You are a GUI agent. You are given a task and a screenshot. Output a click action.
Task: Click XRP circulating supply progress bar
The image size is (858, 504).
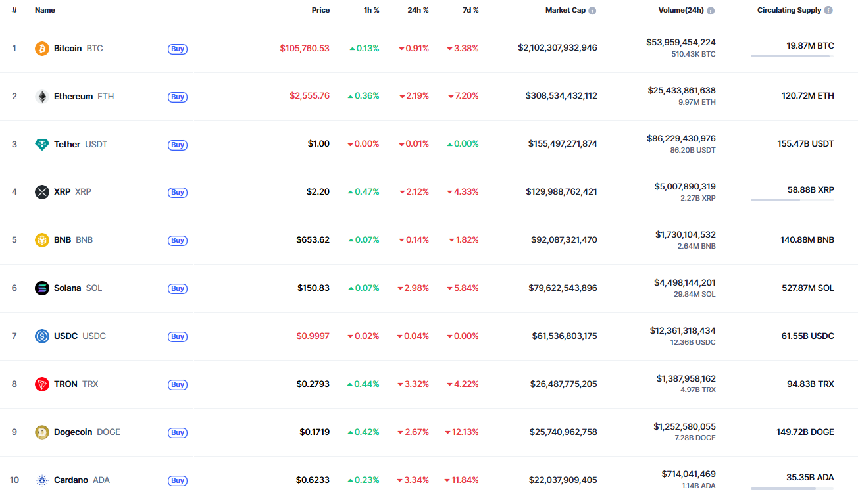pos(792,200)
